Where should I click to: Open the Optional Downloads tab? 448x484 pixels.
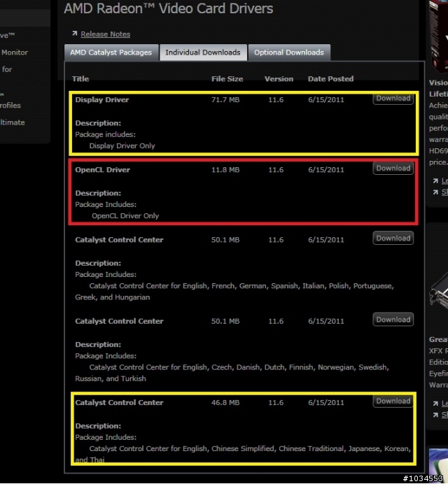[x=289, y=52]
